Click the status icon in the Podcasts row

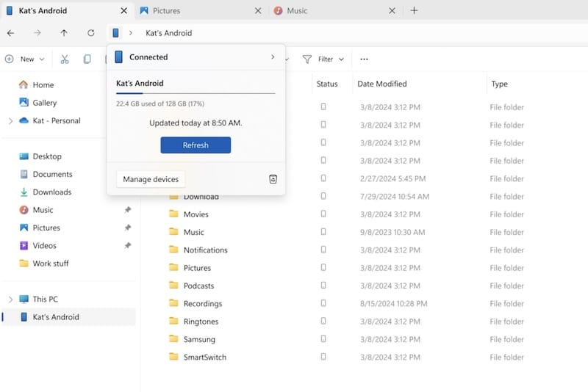pos(323,285)
